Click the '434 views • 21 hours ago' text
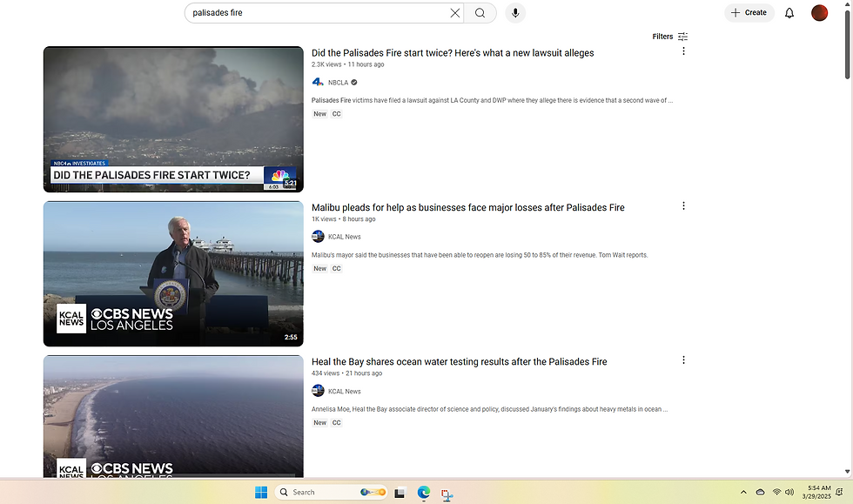The image size is (853, 504). coord(346,373)
